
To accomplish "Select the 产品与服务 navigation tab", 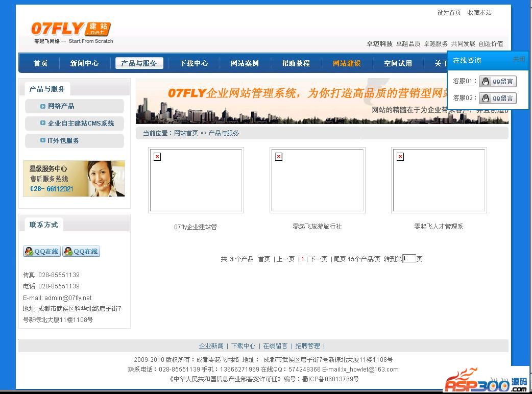I will point(139,63).
